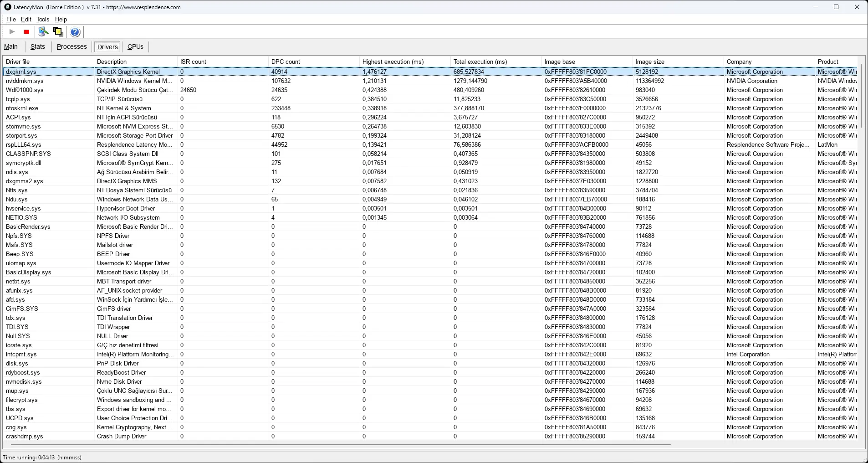The width and height of the screenshot is (868, 463).
Task: Select the crashdmp.sys driver row
Action: (x=430, y=436)
